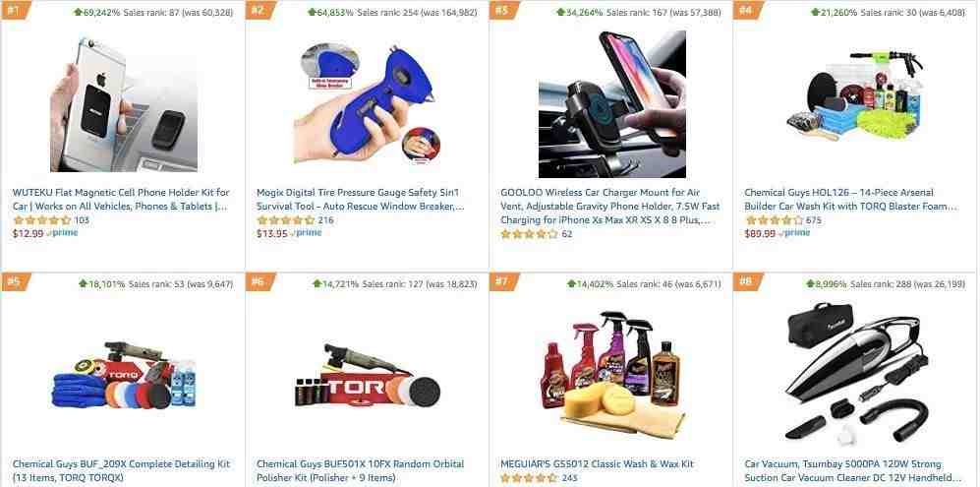The height and width of the screenshot is (487, 980).
Task: Click star rating for Meguiar's Wash & Wax Kit
Action: (530, 478)
